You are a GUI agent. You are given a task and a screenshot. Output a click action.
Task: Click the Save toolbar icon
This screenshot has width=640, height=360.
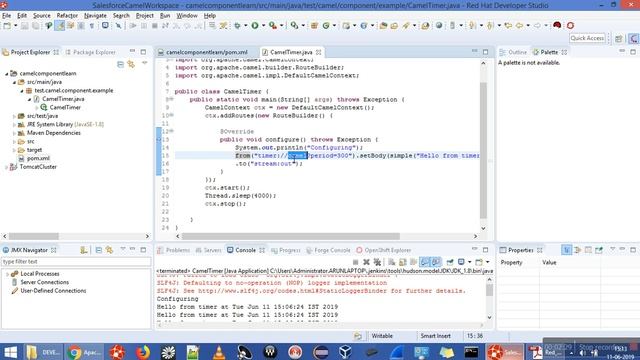[25, 26]
